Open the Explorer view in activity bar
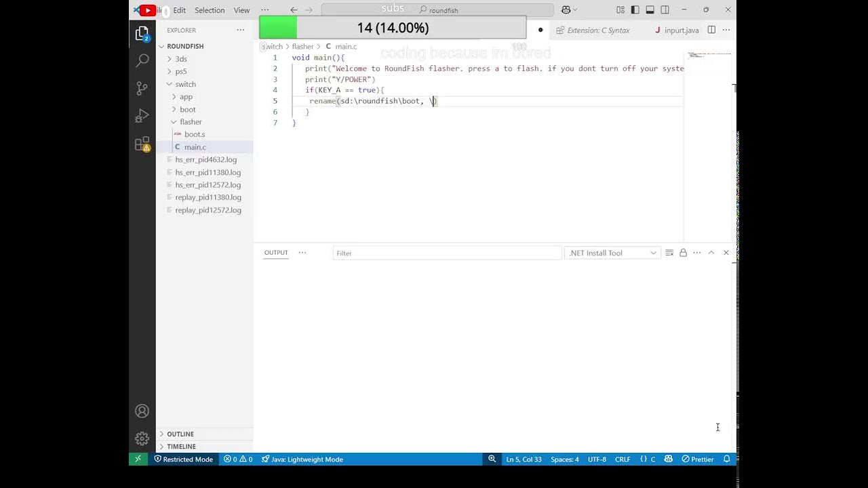The width and height of the screenshot is (868, 488). [x=142, y=33]
